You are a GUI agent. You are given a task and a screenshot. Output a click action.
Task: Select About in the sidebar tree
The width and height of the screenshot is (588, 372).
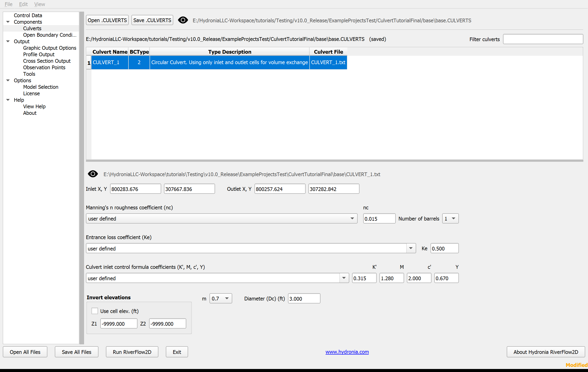[29, 113]
